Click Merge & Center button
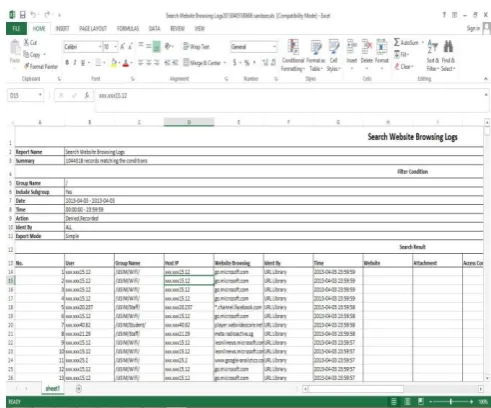Screen dimensions: 491x408 coord(202,62)
